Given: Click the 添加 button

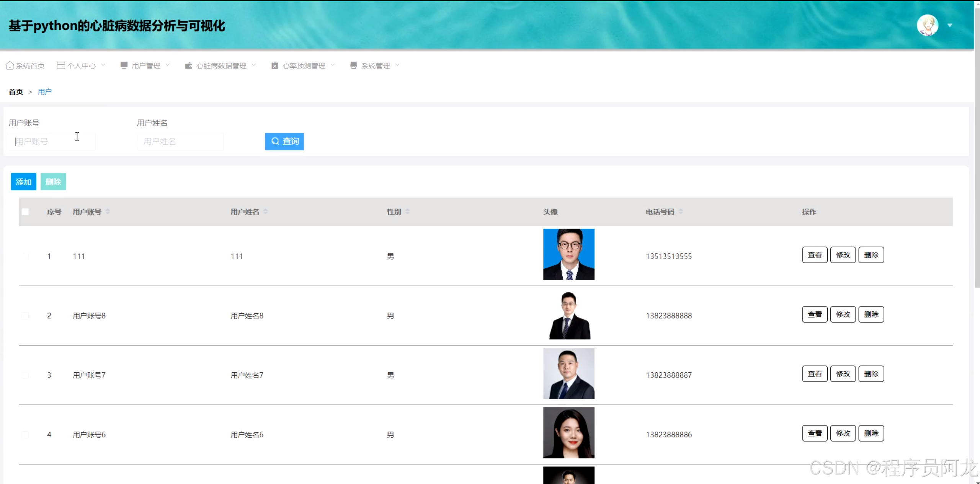Looking at the screenshot, I should click(23, 182).
